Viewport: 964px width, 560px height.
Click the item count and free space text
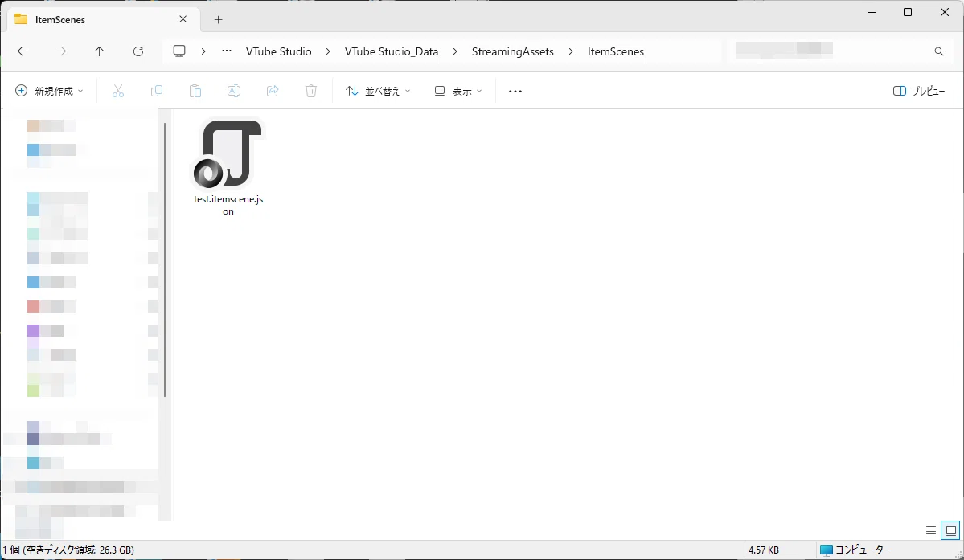tap(68, 550)
